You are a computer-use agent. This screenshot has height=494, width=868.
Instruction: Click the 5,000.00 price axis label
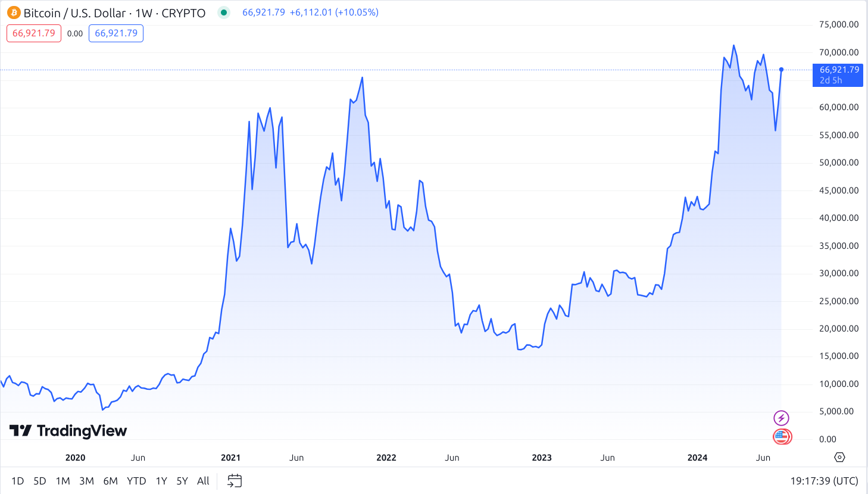(x=836, y=411)
